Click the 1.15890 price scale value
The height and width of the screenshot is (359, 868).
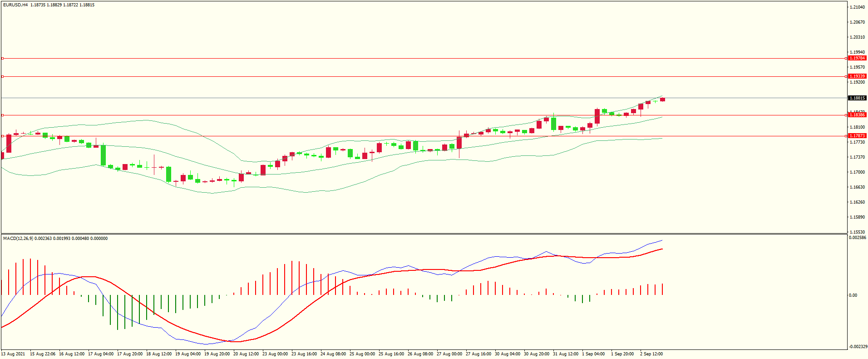[857, 217]
